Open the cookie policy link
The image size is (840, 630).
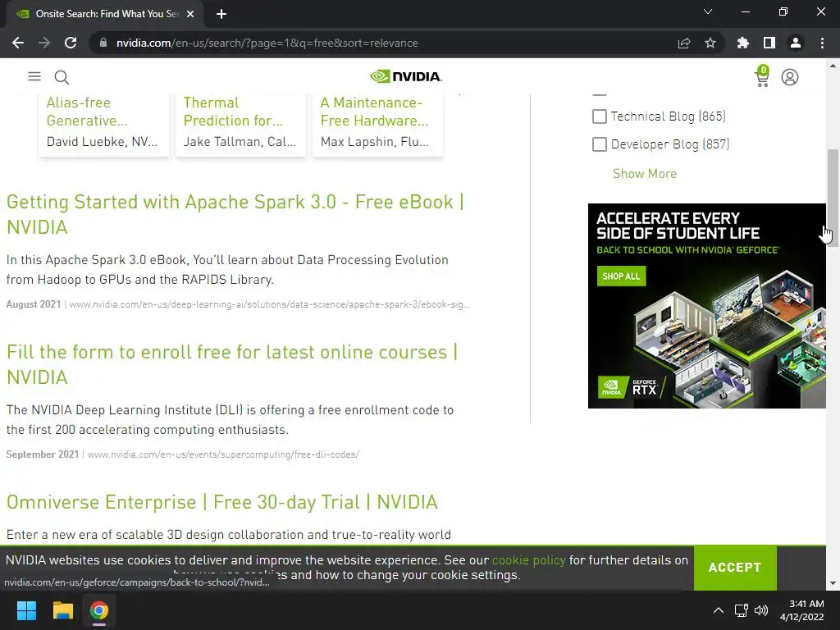[529, 559]
